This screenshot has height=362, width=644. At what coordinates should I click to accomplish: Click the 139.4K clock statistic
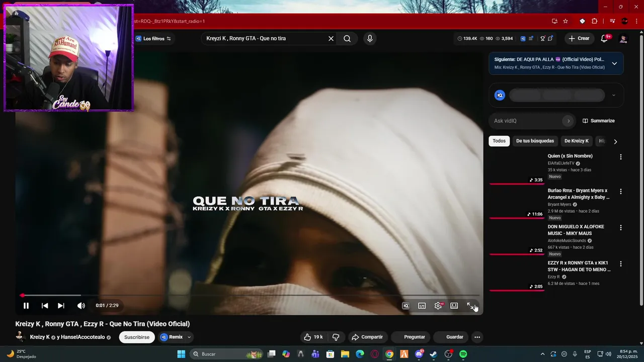(x=467, y=39)
